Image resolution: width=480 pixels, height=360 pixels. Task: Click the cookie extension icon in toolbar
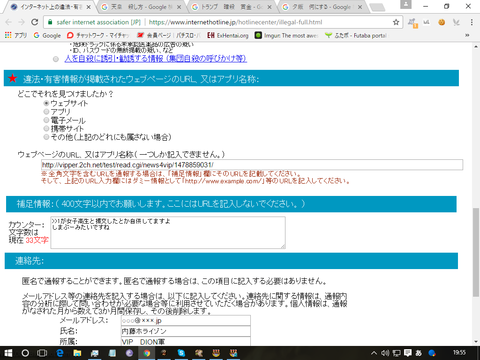point(441,22)
